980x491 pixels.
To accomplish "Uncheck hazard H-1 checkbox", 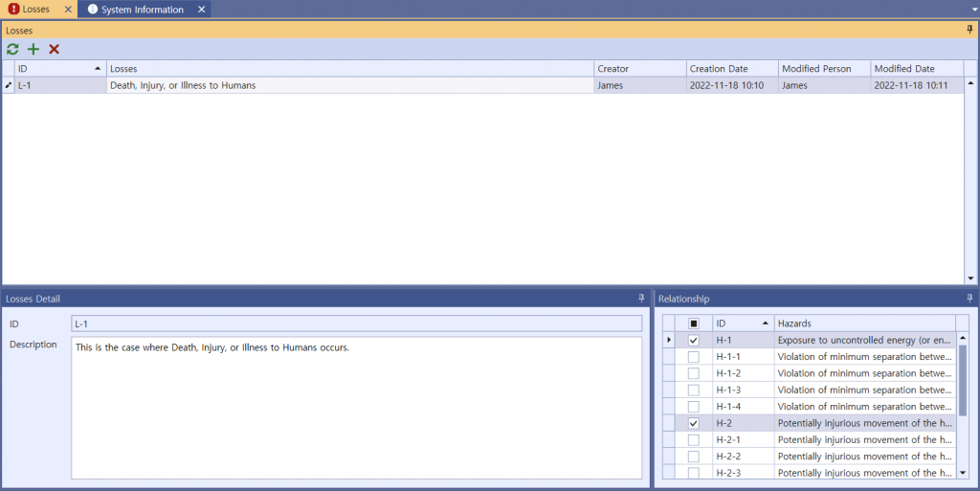I will (x=693, y=341).
